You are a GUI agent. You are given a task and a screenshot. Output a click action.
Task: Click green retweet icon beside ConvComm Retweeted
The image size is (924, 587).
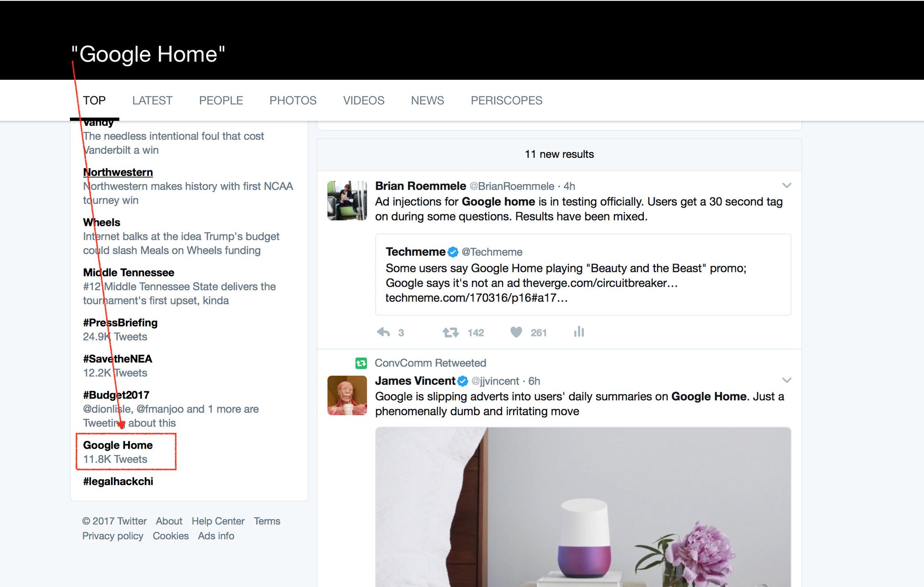coord(361,363)
